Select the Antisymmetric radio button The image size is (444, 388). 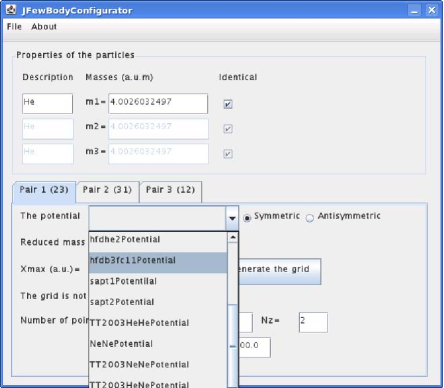[310, 218]
